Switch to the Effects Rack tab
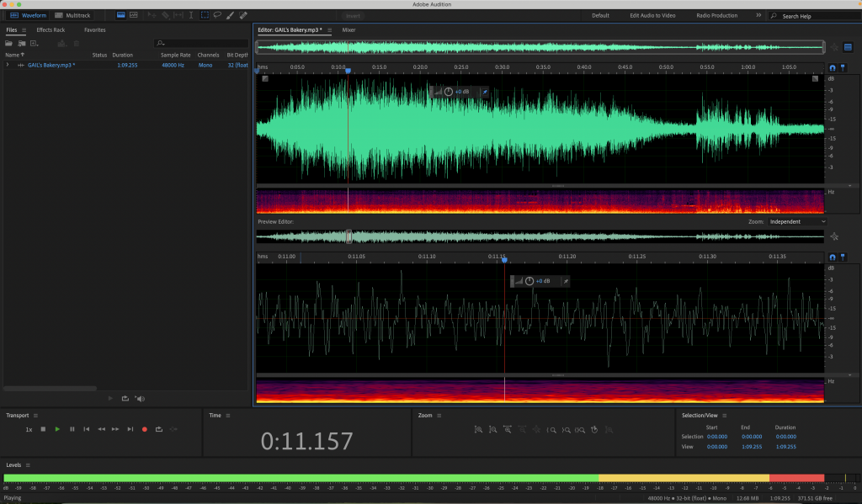862x504 pixels. point(51,30)
